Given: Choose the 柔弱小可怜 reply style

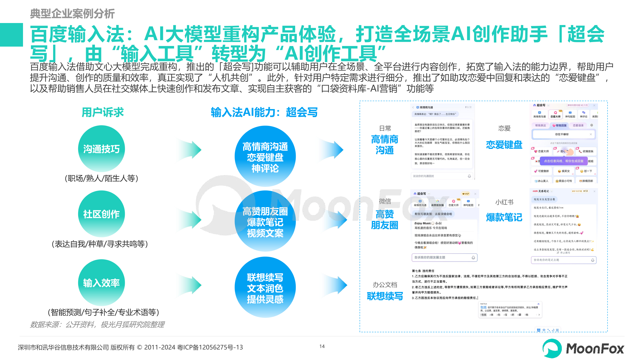Looking at the screenshot, I should 564,181.
